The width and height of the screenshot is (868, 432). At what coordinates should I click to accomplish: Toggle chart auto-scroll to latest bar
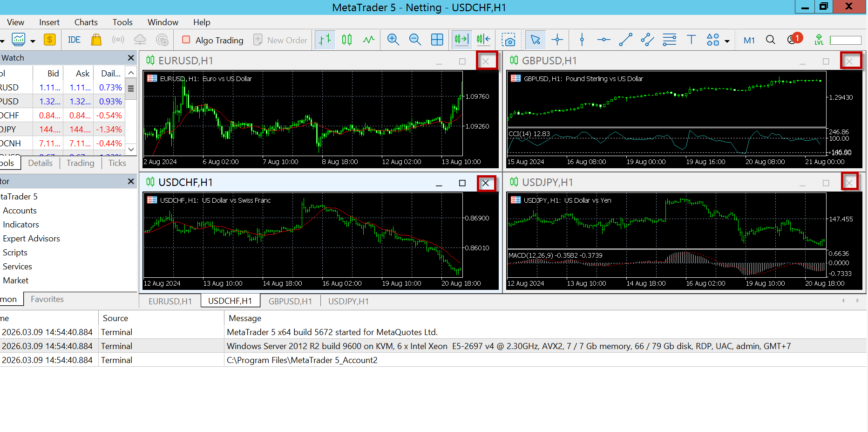[461, 40]
